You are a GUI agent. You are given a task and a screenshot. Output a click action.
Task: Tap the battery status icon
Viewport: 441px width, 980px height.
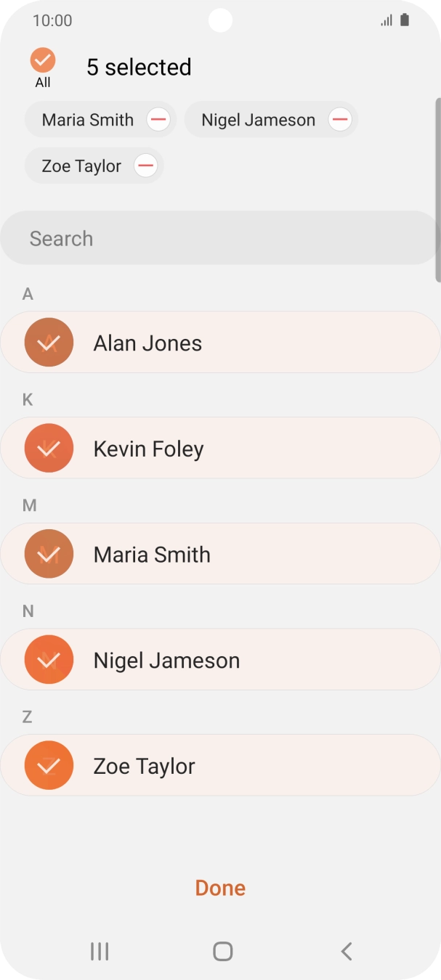coord(405,20)
